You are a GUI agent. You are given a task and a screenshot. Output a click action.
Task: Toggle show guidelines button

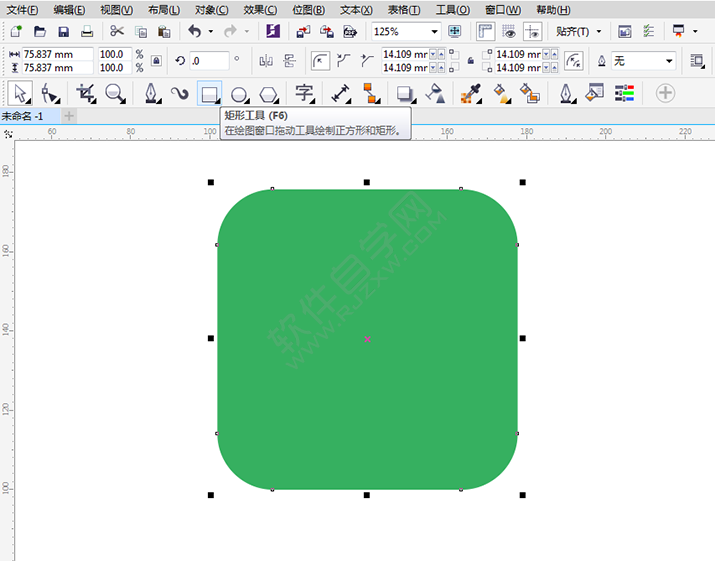[x=532, y=31]
